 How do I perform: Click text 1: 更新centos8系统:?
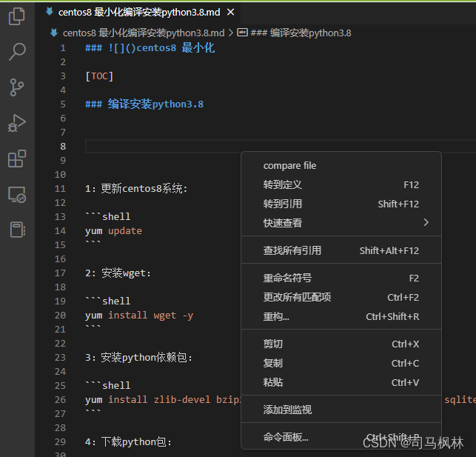point(136,189)
